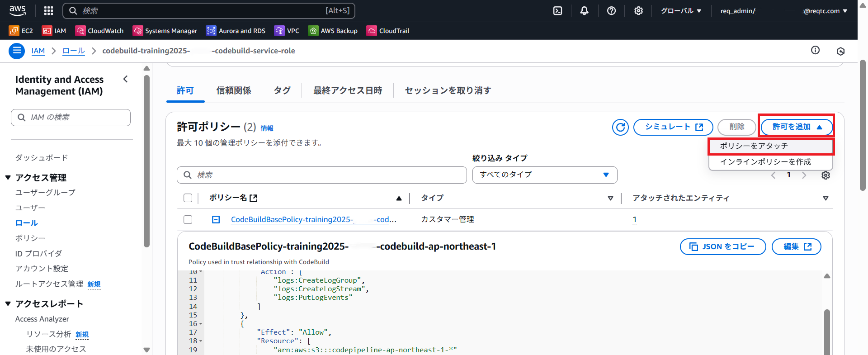Collapse the IAM side navigation panel
Screen dimensions: 868x355
click(126, 79)
